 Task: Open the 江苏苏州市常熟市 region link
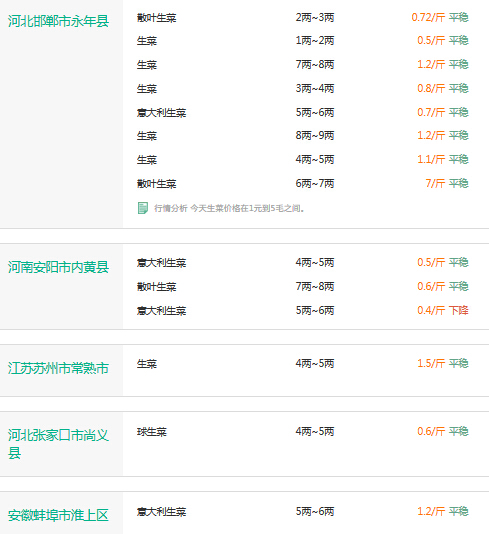[x=58, y=368]
